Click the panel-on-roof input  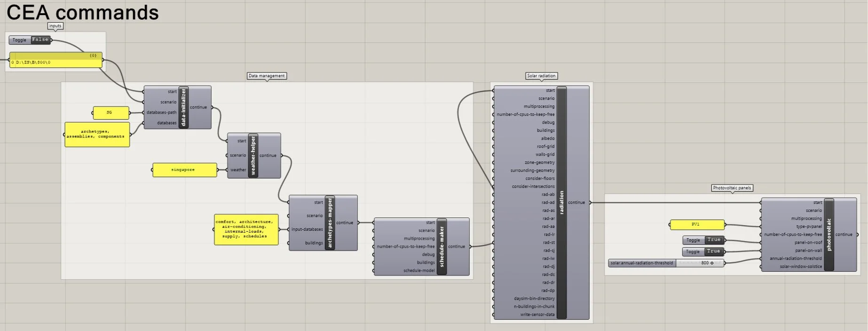point(809,242)
